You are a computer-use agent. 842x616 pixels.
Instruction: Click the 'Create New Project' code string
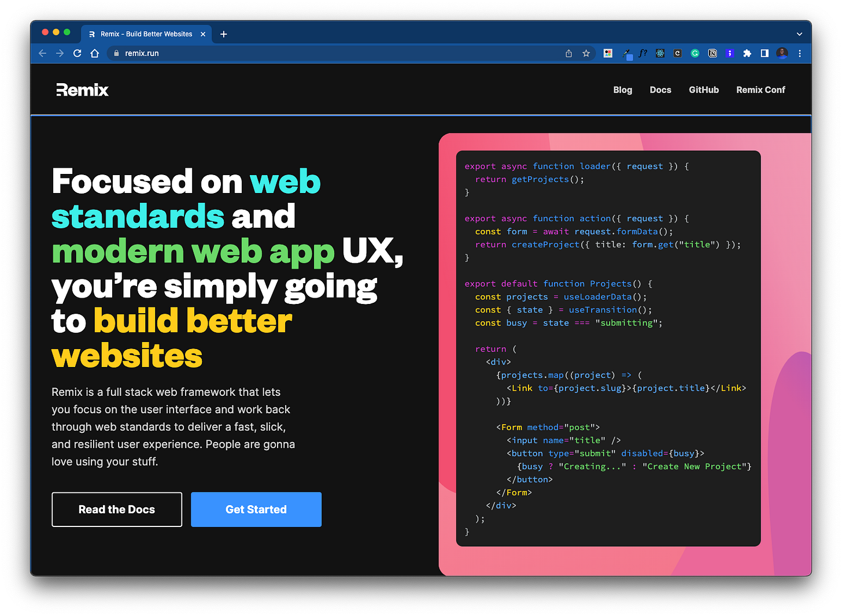694,467
